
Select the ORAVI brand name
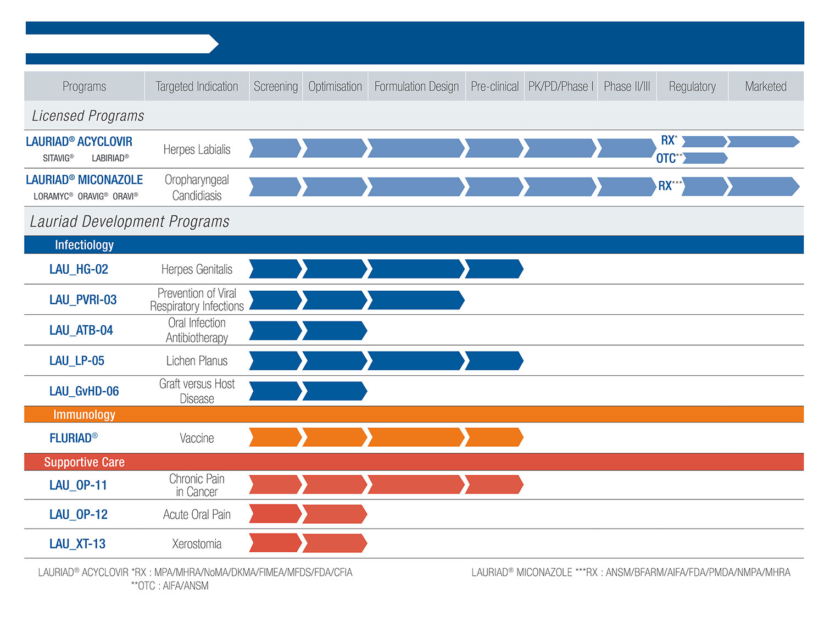tap(125, 196)
